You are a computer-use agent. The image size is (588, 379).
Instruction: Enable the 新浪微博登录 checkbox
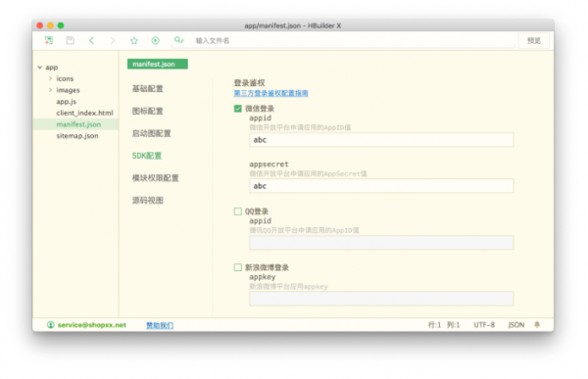coord(238,267)
